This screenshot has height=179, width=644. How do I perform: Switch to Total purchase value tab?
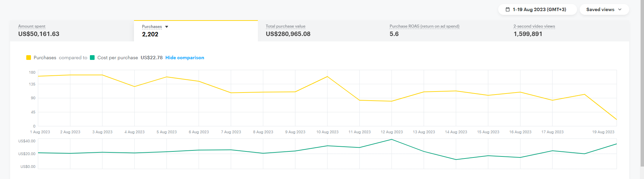(319, 31)
